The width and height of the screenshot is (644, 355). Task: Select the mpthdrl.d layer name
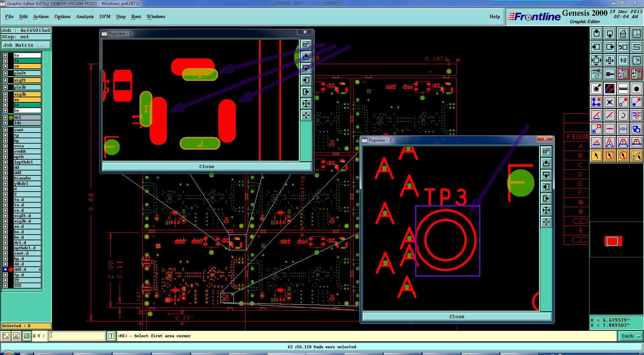[28, 248]
